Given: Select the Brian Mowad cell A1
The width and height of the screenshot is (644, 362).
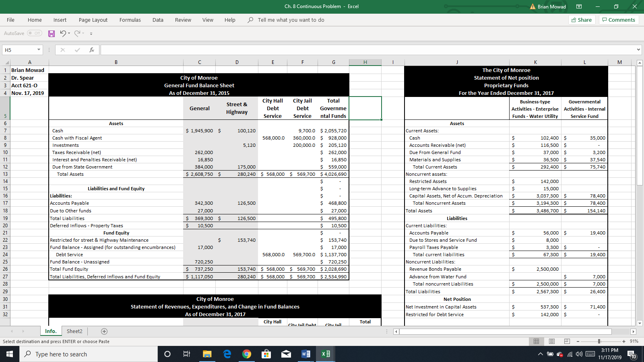Looking at the screenshot, I should (x=29, y=70).
